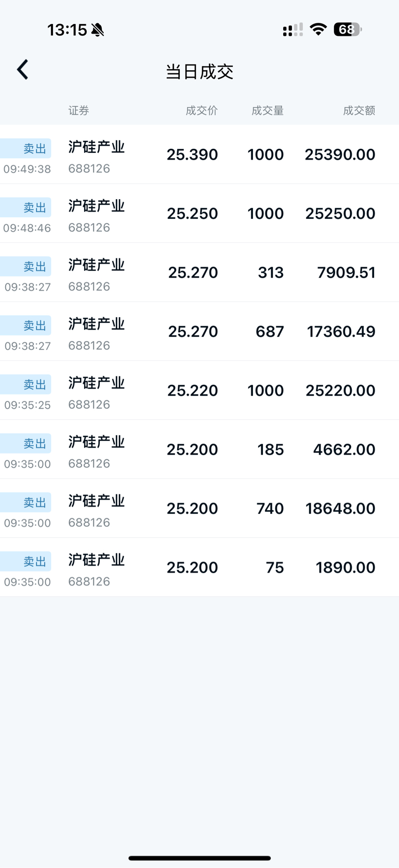Tap the silent mode bell icon

(x=98, y=30)
